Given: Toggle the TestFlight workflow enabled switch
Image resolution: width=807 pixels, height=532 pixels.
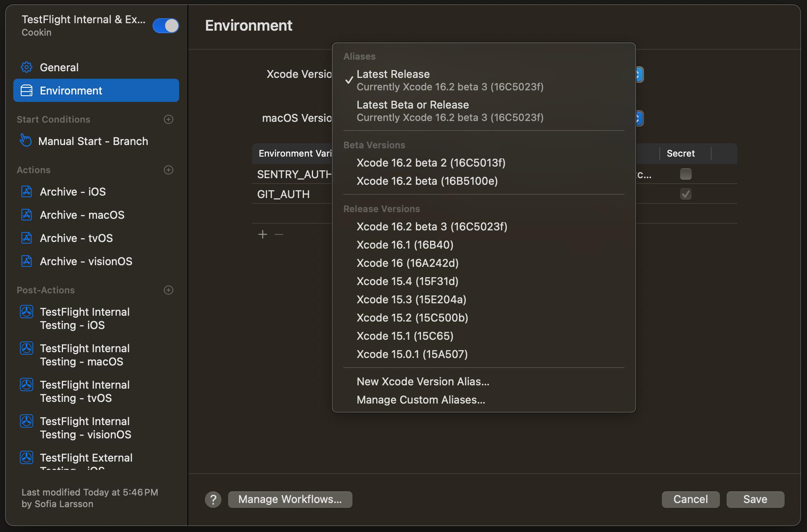Looking at the screenshot, I should pos(165,26).
